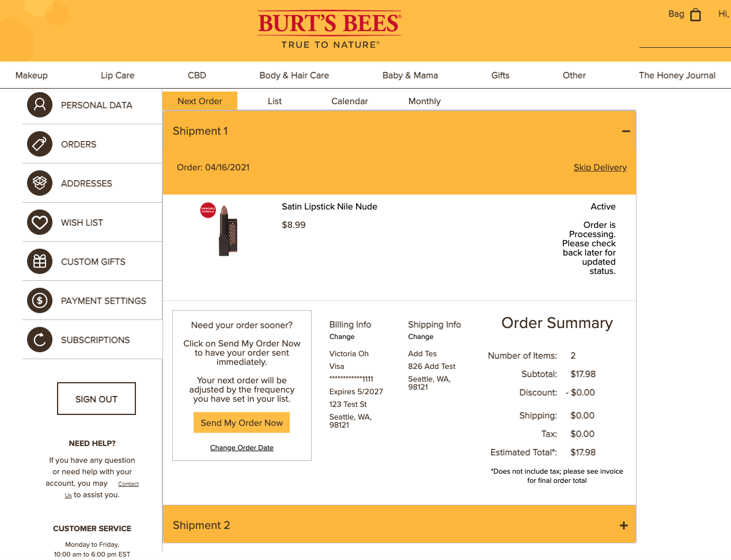Click the Active status label
The width and height of the screenshot is (731, 560).
click(x=603, y=206)
